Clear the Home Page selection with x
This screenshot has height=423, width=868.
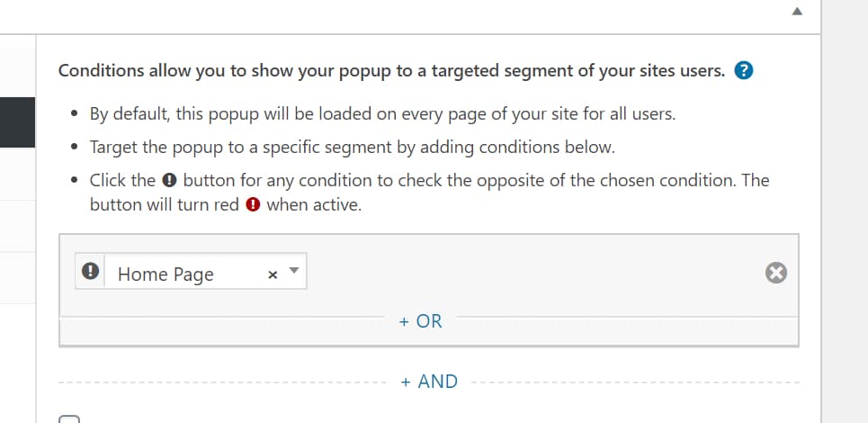point(272,274)
